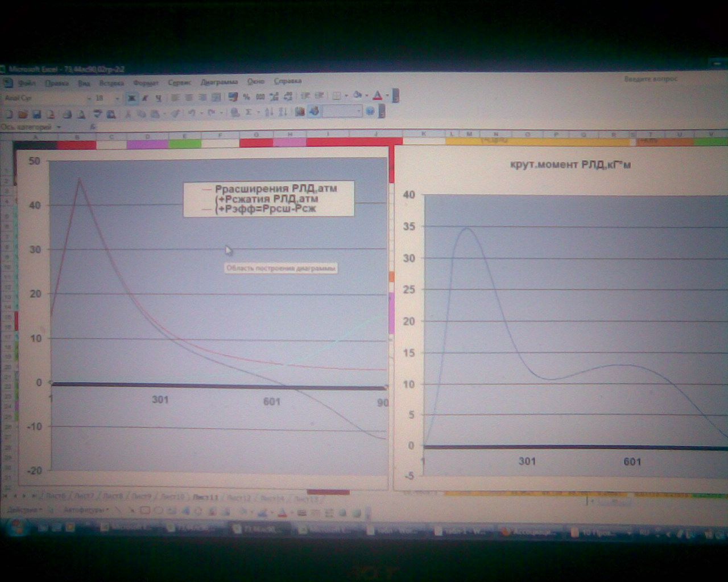Click the red font color A swatch
Image resolution: width=728 pixels, height=582 pixels.
coord(377,96)
